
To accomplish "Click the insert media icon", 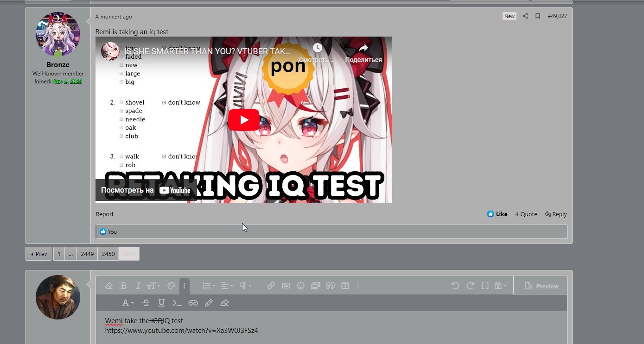I will [x=315, y=286].
